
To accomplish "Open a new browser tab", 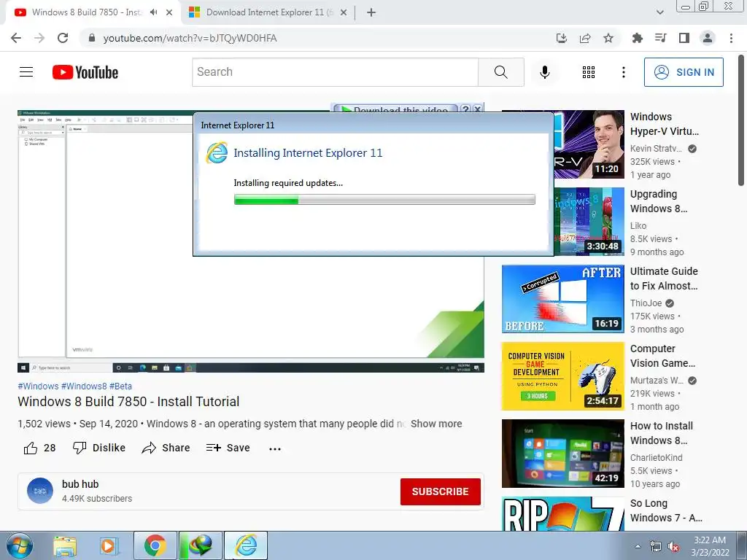I will [371, 12].
